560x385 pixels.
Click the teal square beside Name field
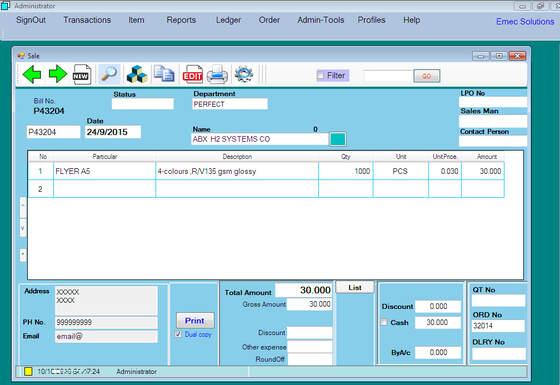click(338, 139)
